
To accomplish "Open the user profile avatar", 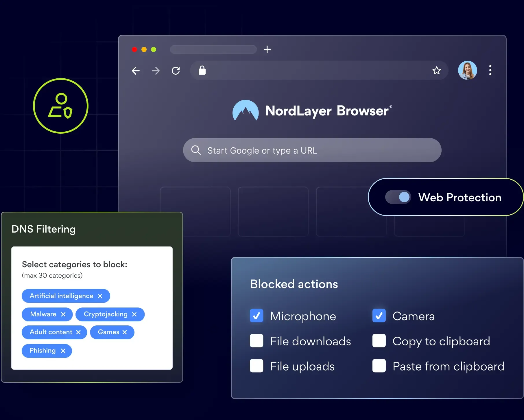I will point(468,70).
